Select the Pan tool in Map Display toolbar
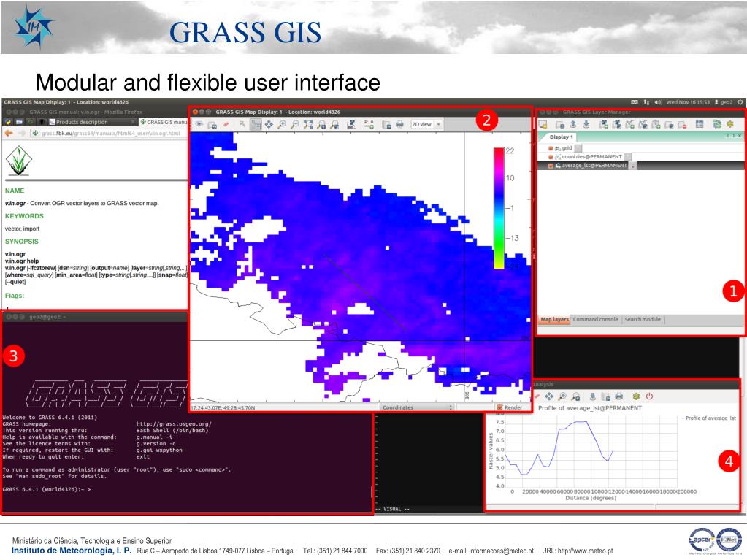 click(269, 124)
